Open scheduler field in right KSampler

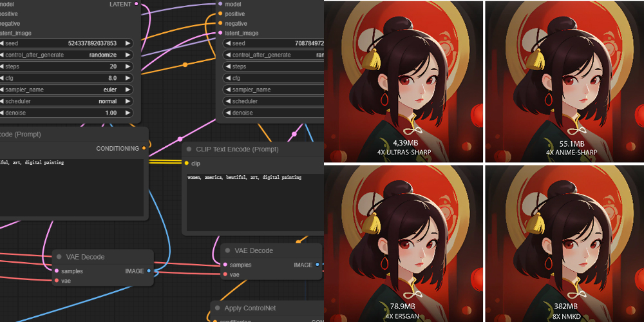click(273, 101)
